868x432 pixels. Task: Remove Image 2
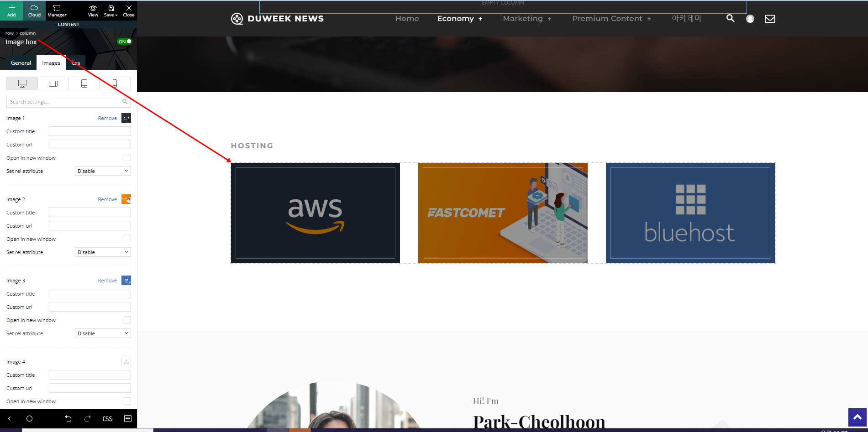pos(107,199)
